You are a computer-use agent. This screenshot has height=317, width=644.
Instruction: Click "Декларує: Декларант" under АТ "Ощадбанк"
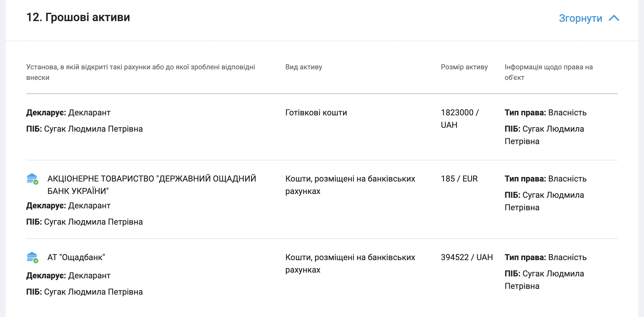click(68, 276)
